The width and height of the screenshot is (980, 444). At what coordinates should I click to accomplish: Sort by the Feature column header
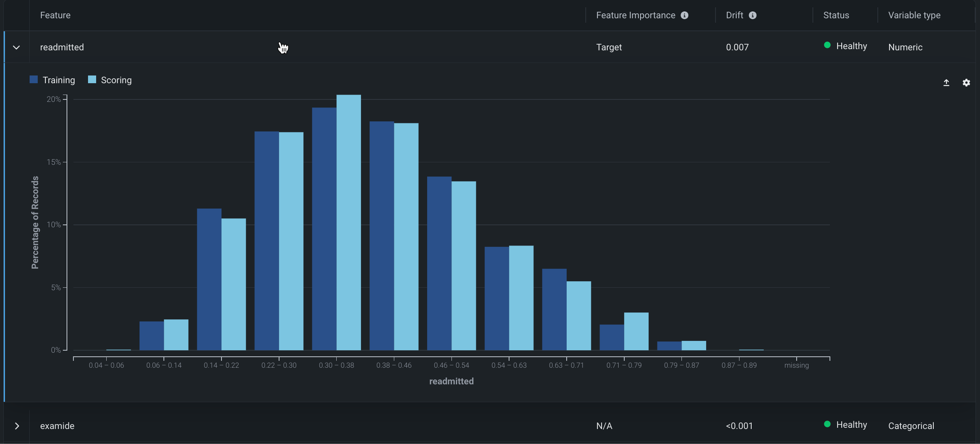click(55, 15)
